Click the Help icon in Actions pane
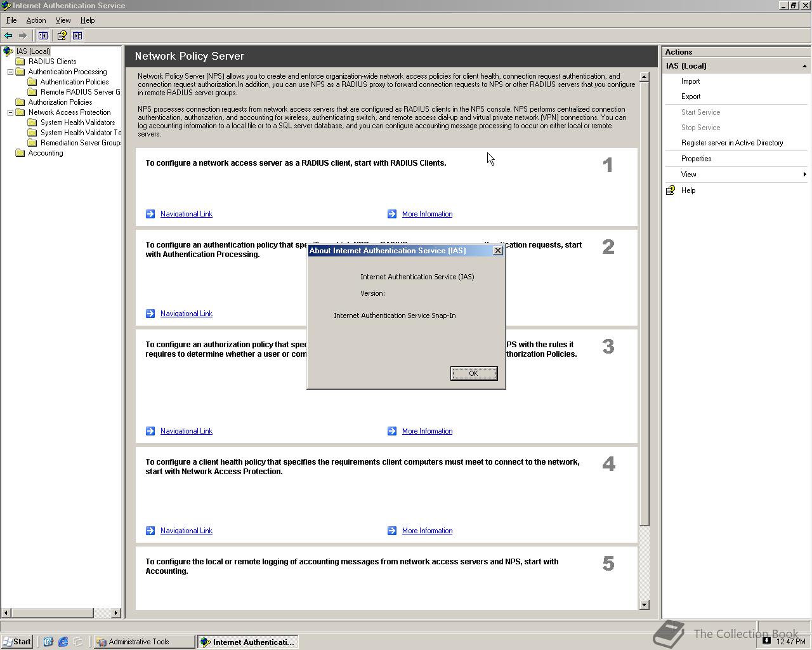Screen dimensions: 812x650 coord(671,190)
